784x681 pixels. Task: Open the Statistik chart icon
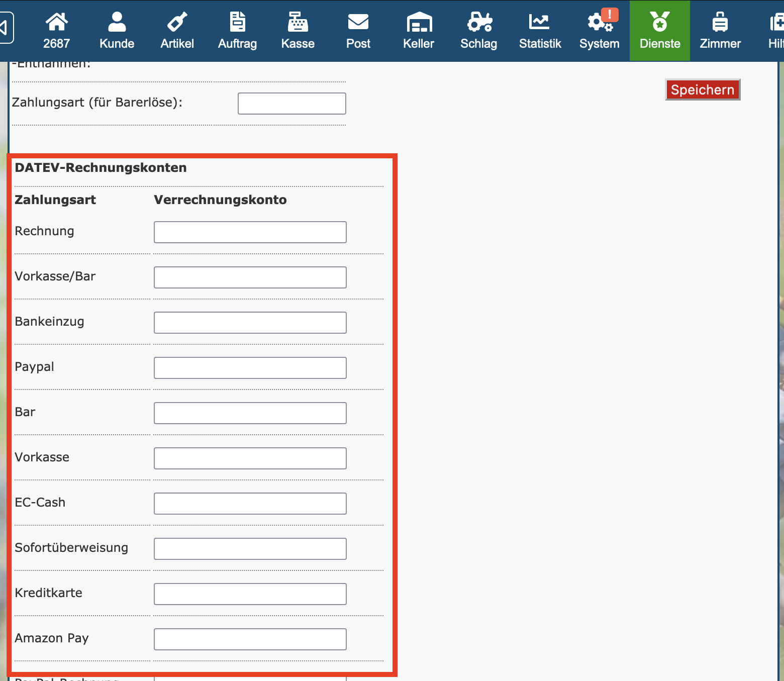[540, 31]
